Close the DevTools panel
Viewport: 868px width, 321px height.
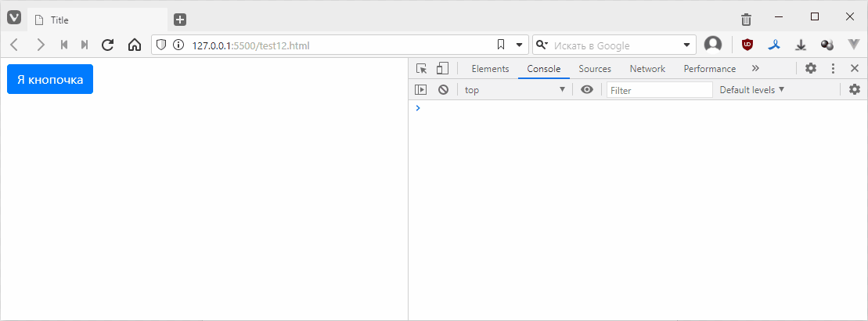855,69
